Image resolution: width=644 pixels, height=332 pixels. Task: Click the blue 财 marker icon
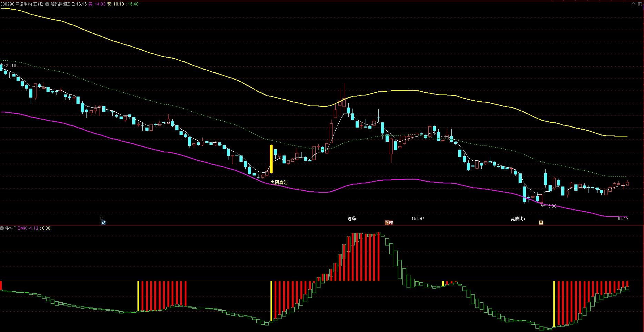[103, 223]
